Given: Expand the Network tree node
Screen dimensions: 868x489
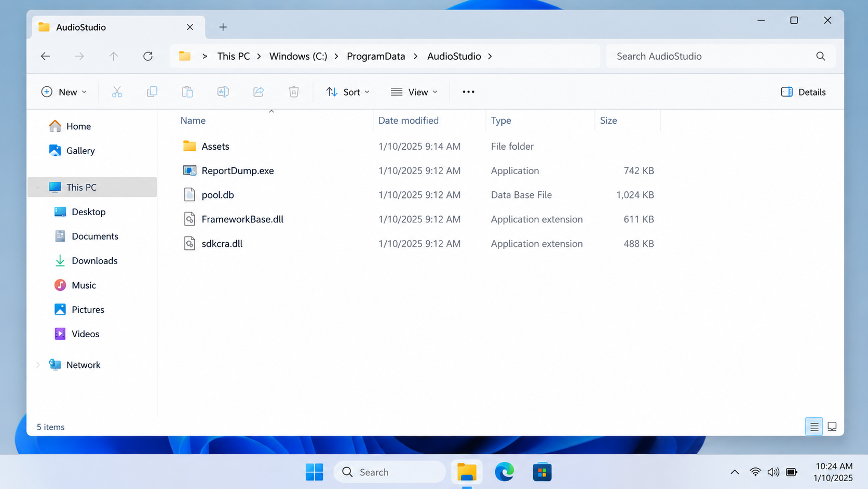Looking at the screenshot, I should click(38, 365).
